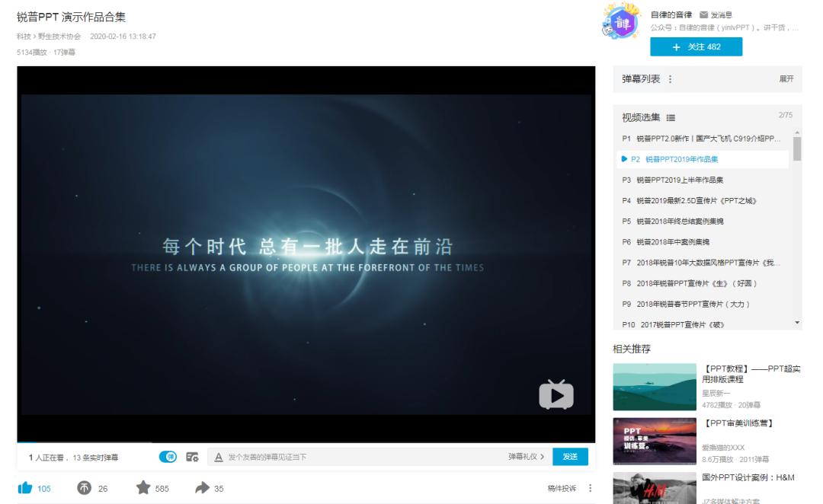
Task: Open 弹幕礼仪 dropdown chevron
Action: pyautogui.click(x=543, y=456)
